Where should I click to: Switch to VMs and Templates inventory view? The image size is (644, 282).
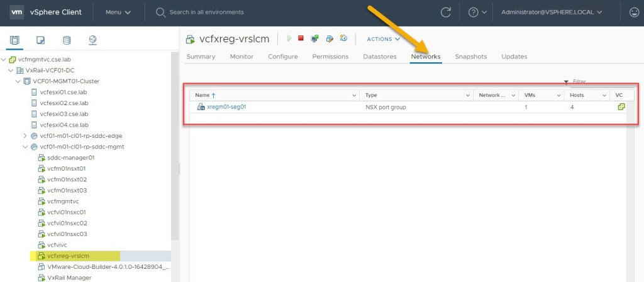[41, 40]
